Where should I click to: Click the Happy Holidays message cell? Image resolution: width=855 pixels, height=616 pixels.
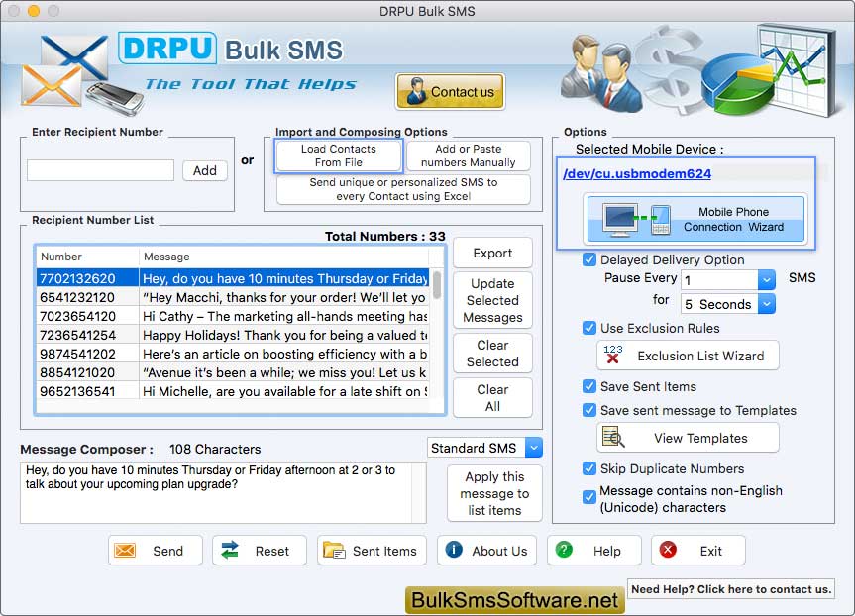284,335
